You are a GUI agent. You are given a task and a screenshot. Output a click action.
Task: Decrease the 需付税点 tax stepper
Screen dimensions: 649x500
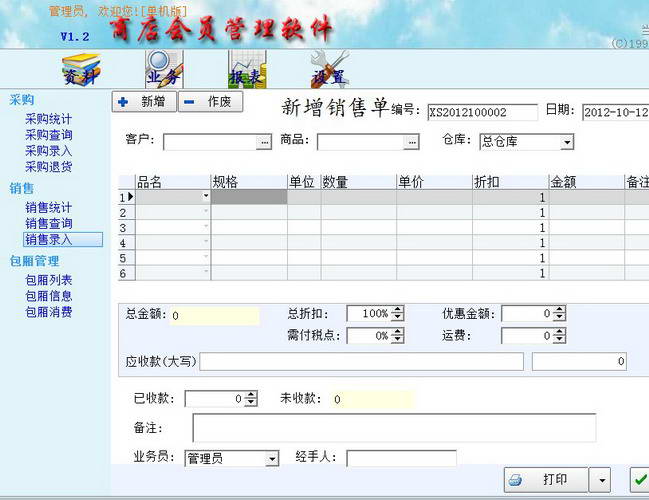[398, 339]
